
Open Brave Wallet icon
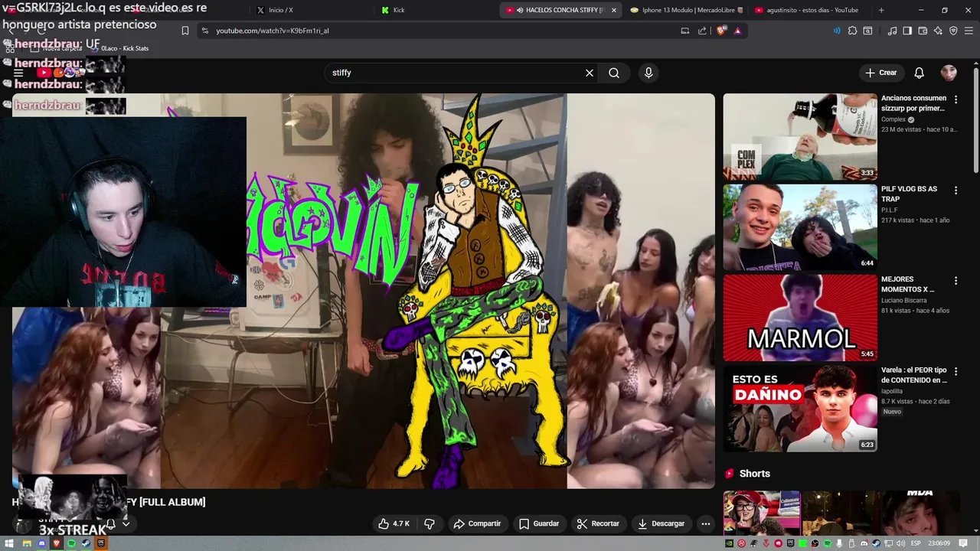tap(923, 31)
